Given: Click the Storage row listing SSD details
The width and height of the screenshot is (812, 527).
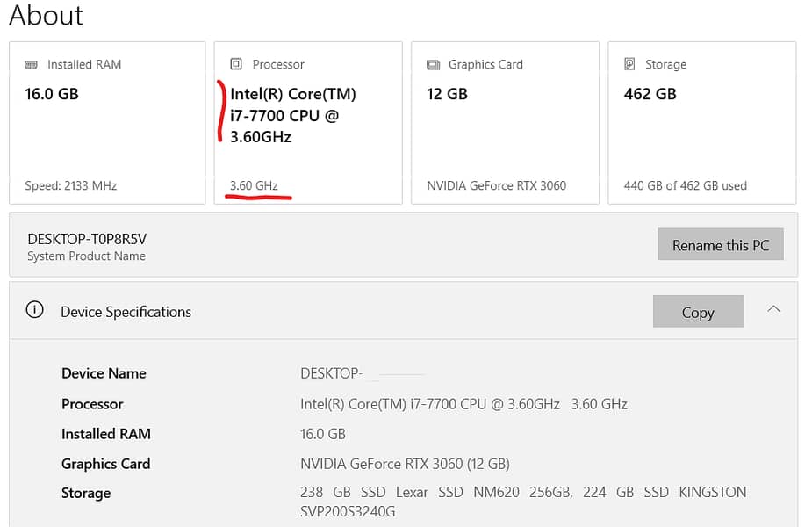Looking at the screenshot, I should (84, 493).
